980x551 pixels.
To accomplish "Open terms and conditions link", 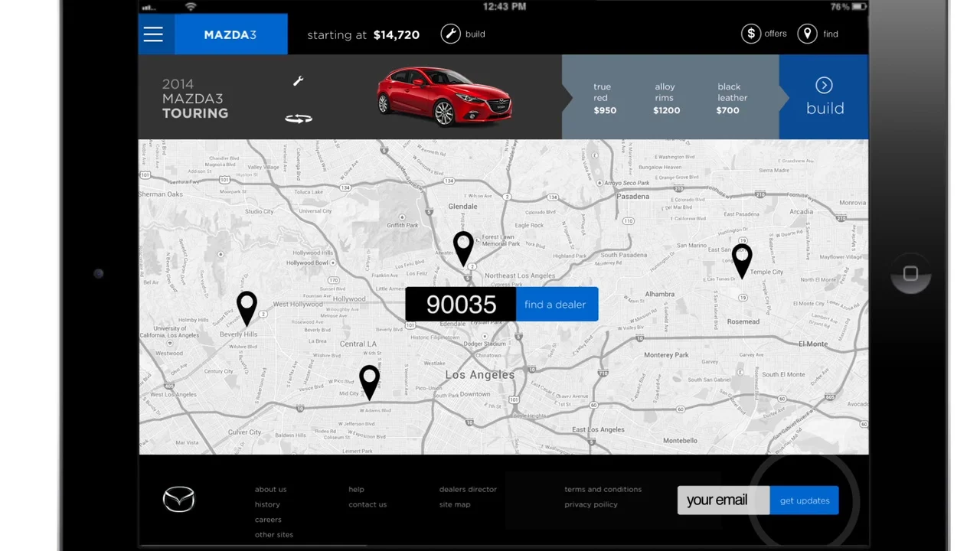I will [x=603, y=490].
